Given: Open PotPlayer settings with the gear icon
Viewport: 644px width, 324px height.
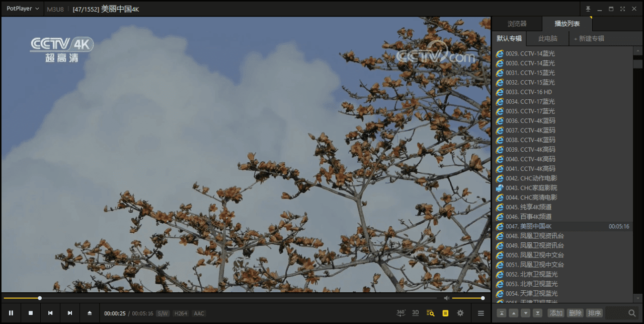Looking at the screenshot, I should point(460,313).
